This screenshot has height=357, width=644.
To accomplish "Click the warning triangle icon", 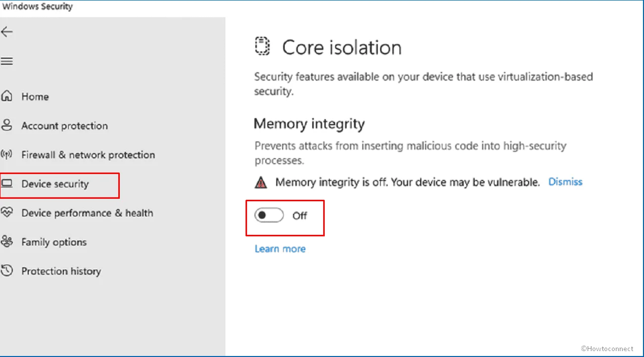I will [x=260, y=182].
